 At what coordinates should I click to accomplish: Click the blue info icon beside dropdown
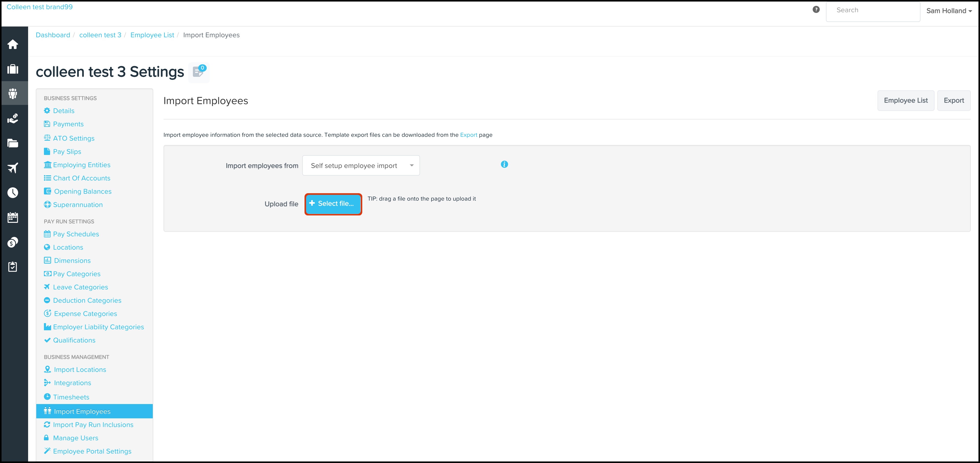click(504, 164)
